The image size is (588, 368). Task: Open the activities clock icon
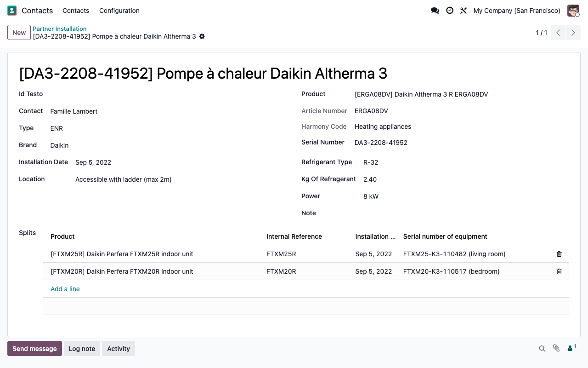tap(450, 11)
